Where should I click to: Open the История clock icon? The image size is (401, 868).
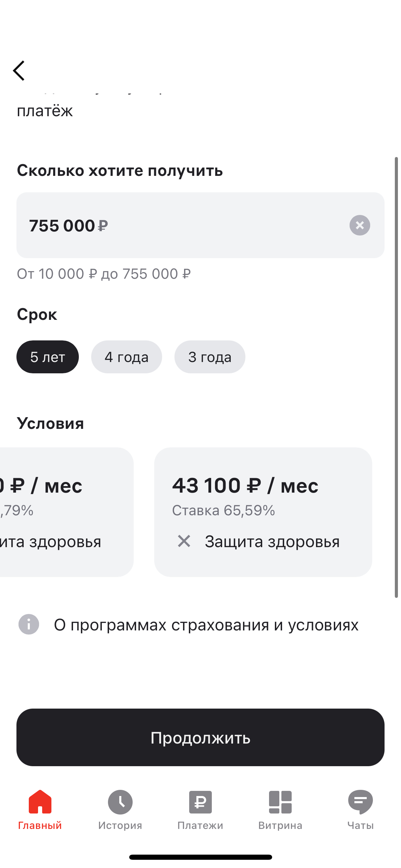click(x=120, y=802)
